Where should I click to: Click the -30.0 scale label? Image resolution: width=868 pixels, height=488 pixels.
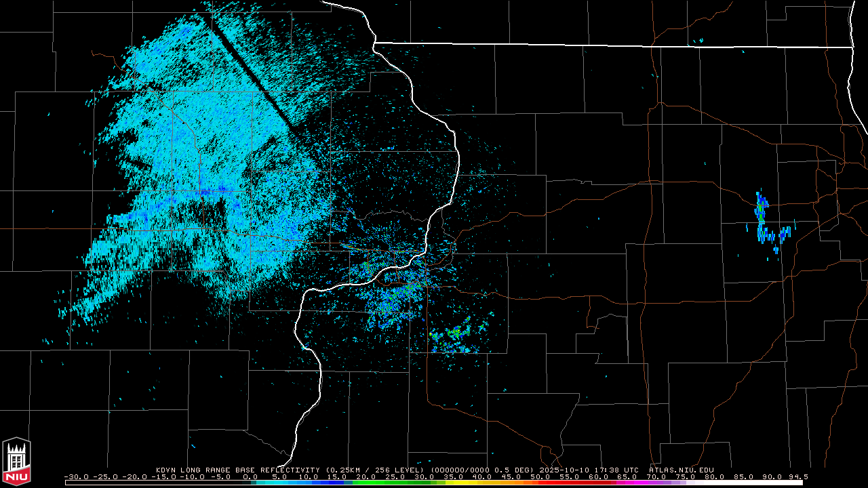pos(76,477)
